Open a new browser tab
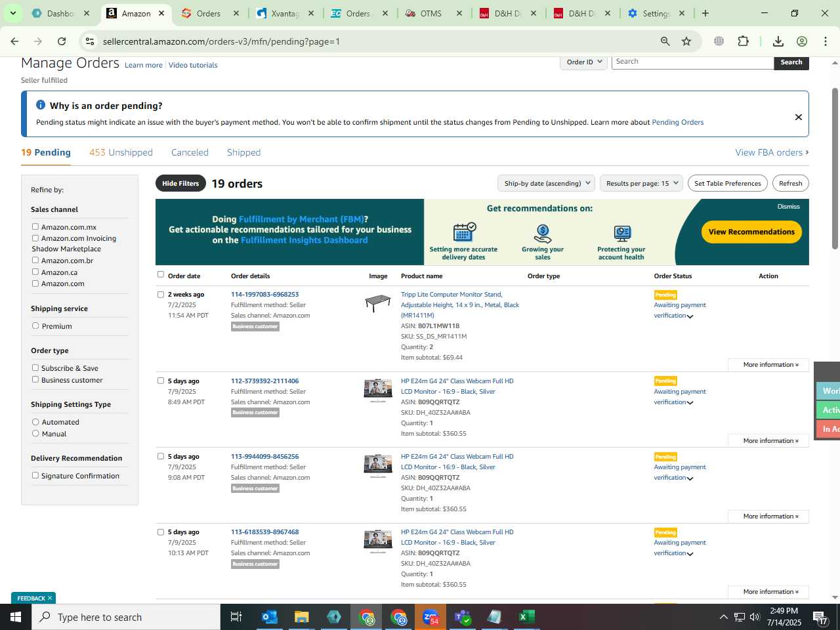Screen dimensions: 840x630 click(705, 13)
